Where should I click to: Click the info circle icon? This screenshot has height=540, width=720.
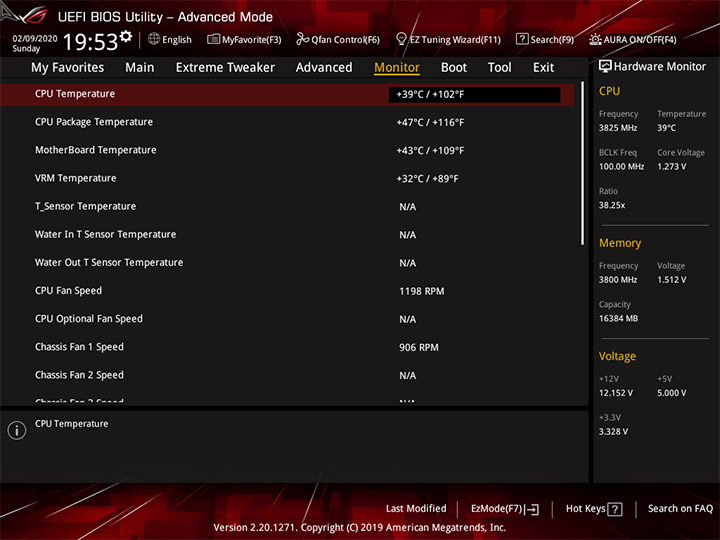17,430
